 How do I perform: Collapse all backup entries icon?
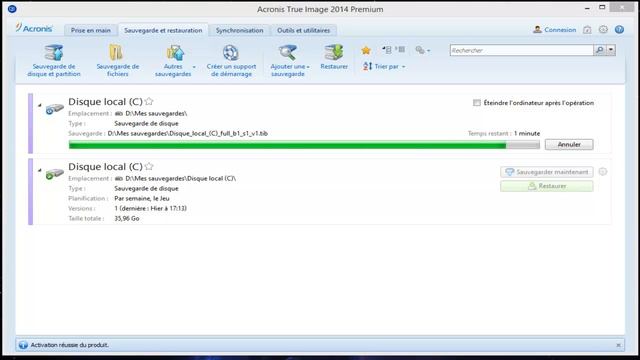[x=387, y=50]
